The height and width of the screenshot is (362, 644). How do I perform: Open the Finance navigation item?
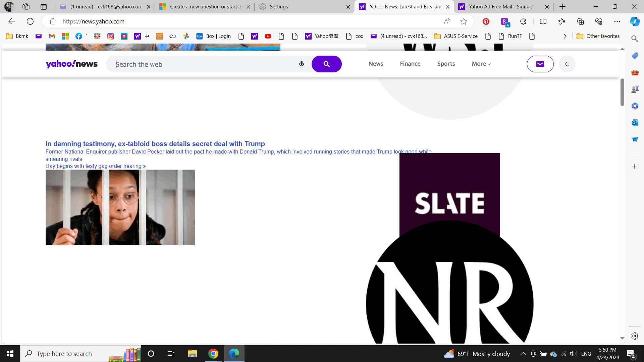(x=410, y=64)
